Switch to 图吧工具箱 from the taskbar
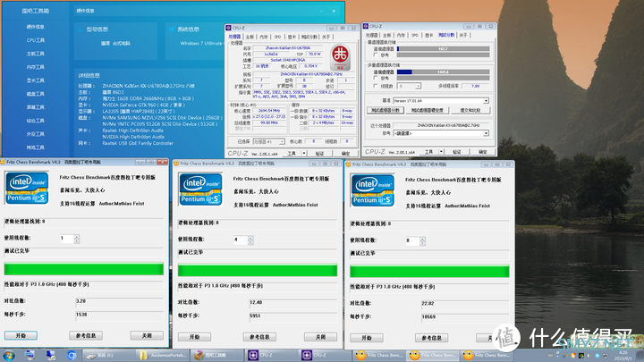The image size is (644, 362). (216, 356)
